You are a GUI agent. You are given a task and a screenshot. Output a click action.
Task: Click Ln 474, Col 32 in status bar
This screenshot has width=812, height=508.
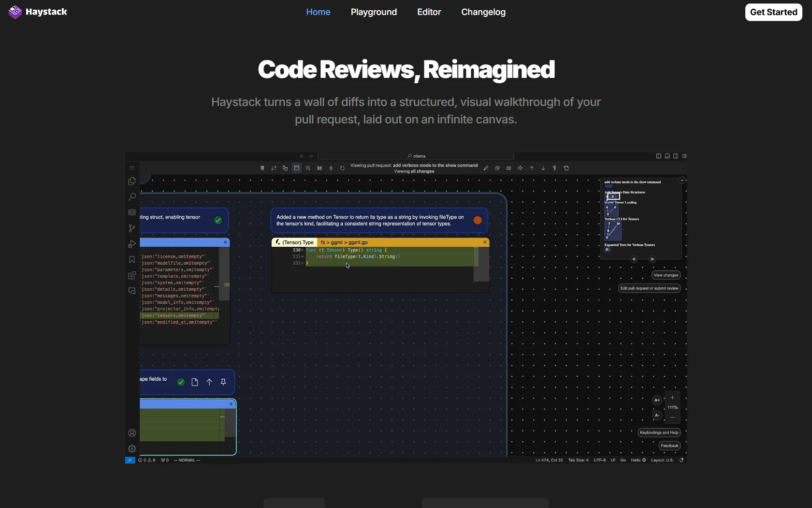[549, 460]
